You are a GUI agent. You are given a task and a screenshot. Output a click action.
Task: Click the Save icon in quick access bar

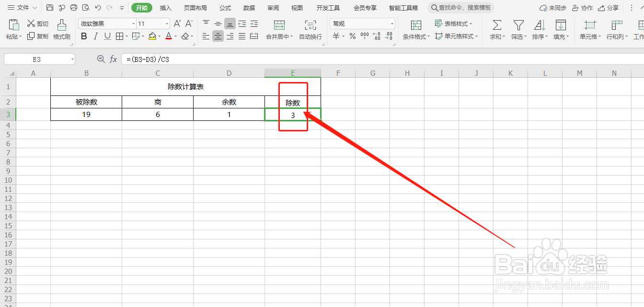click(x=50, y=8)
